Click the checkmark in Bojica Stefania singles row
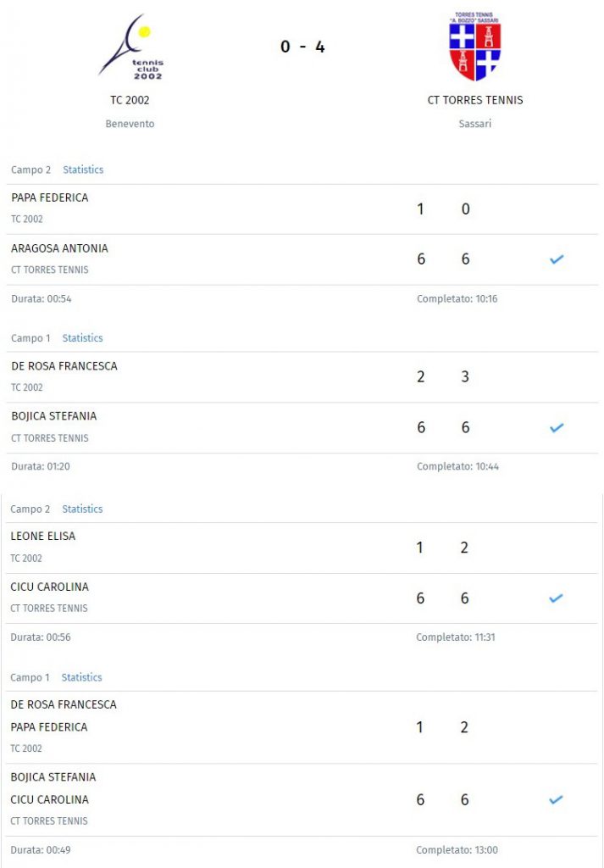Viewport: 604px width, 868px height. [x=557, y=427]
